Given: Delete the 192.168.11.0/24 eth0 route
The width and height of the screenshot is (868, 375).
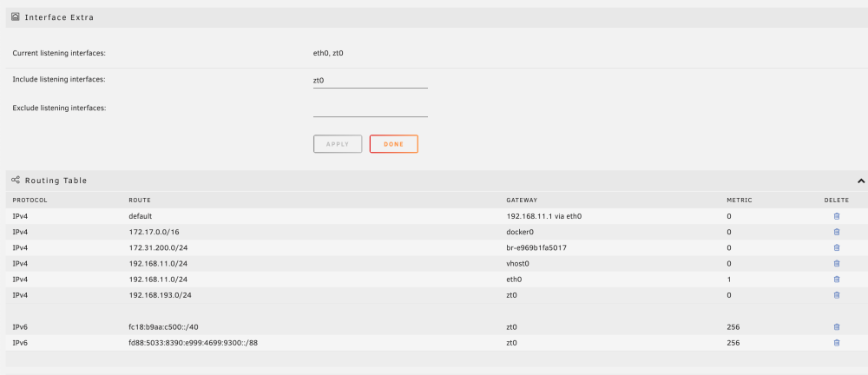Looking at the screenshot, I should pyautogui.click(x=837, y=280).
